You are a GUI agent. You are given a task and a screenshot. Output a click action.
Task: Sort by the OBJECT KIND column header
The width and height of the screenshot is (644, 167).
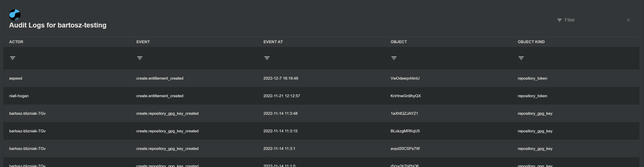(531, 42)
